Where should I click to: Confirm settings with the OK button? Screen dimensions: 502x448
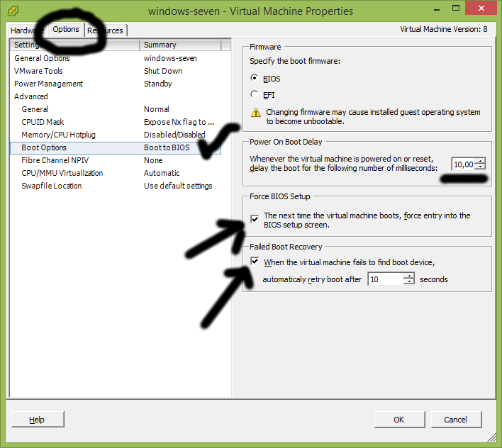tap(399, 420)
